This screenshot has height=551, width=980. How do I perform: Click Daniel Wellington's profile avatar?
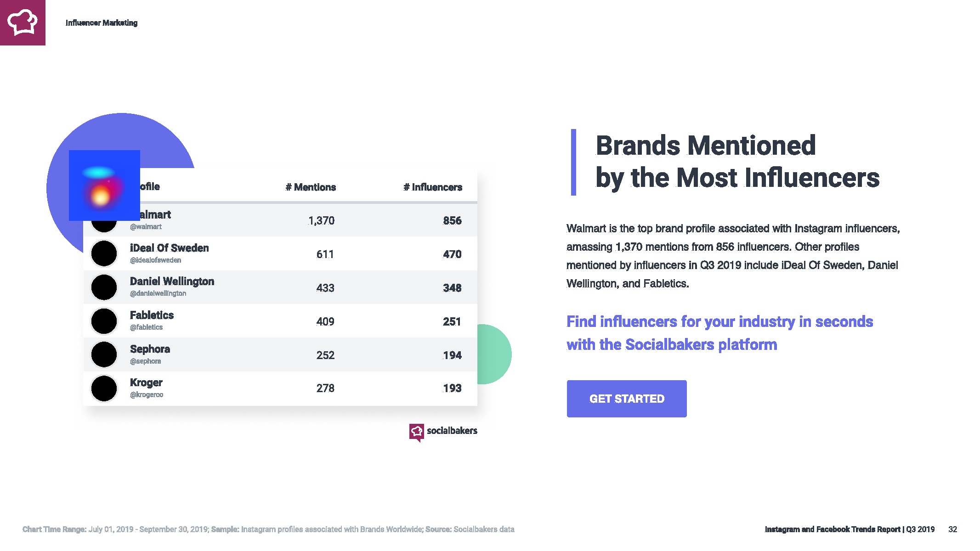pos(104,287)
